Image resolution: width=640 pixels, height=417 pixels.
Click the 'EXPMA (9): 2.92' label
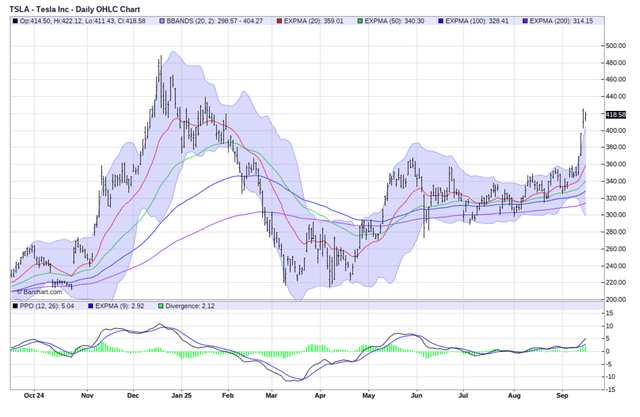(120, 306)
